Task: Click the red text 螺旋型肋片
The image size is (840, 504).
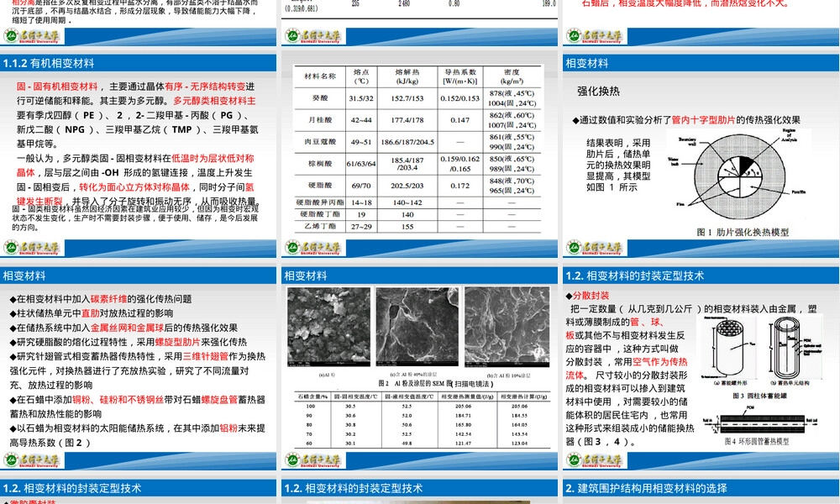Action: 178,342
